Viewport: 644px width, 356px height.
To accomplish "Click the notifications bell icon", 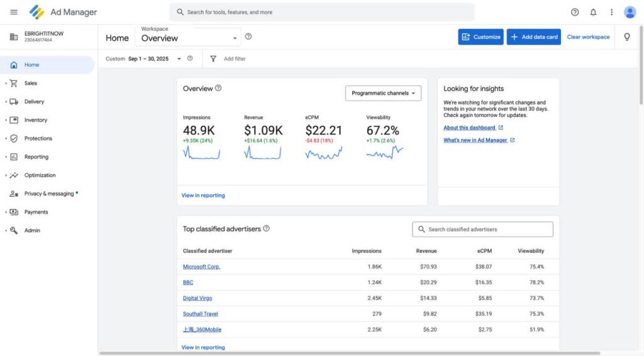I will click(x=593, y=12).
